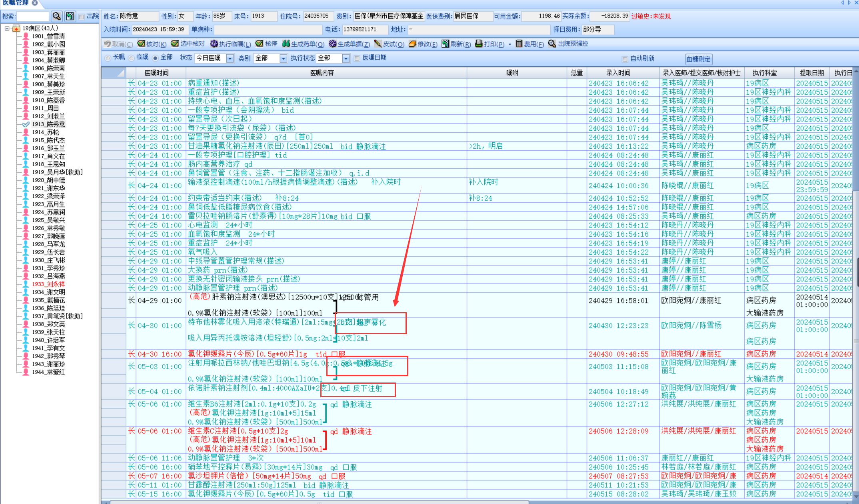Click 刷新(R) refresh button
Image resolution: width=859 pixels, height=504 pixels.
coord(456,44)
